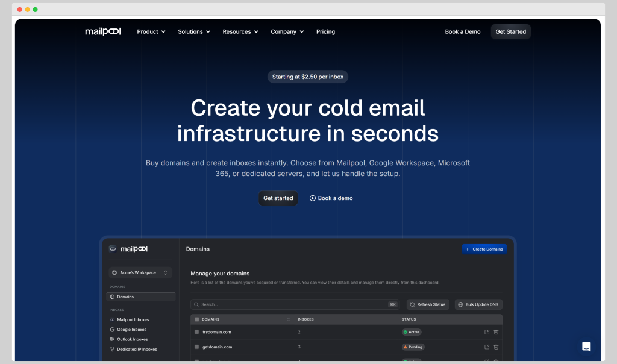Click the Outlook Inboxes icon
This screenshot has height=364, width=617.
click(112, 339)
